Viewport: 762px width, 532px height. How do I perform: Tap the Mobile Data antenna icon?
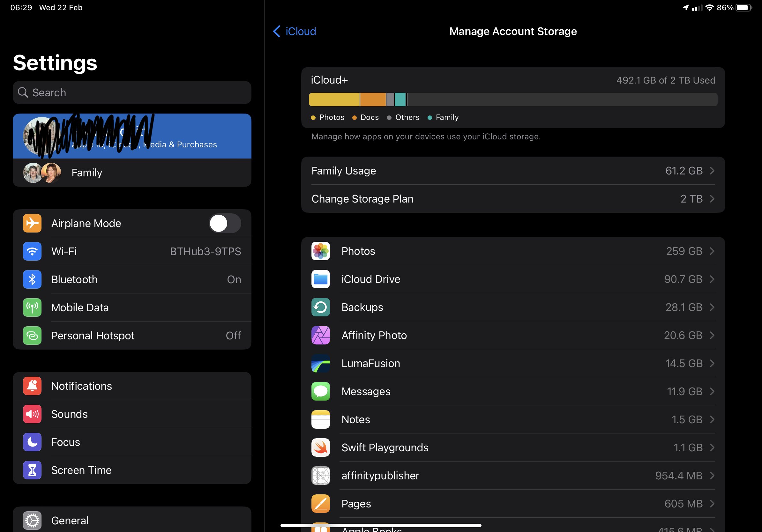point(32,307)
